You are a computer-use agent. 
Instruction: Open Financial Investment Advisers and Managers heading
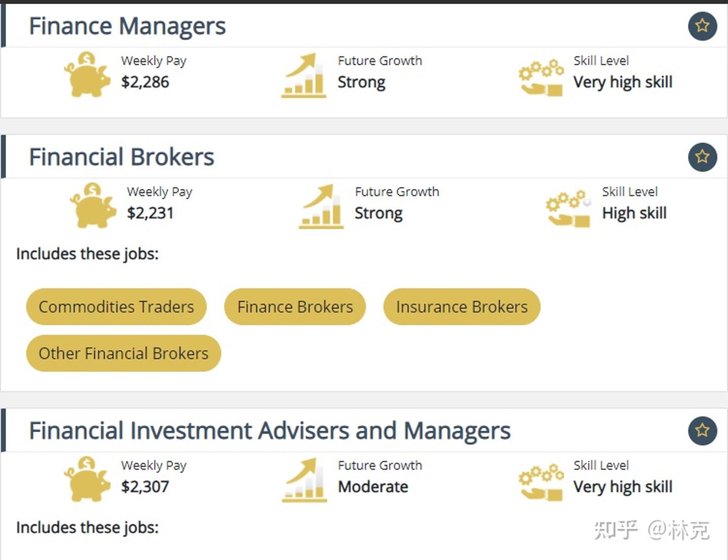(270, 431)
